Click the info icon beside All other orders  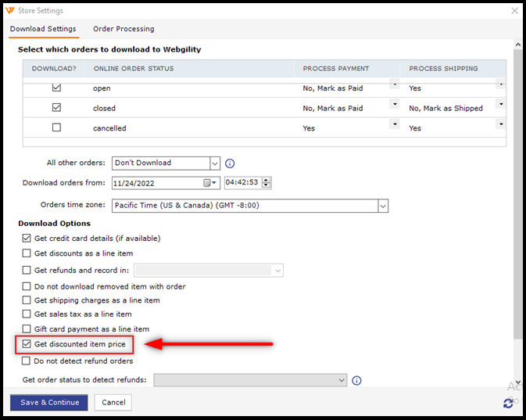230,163
